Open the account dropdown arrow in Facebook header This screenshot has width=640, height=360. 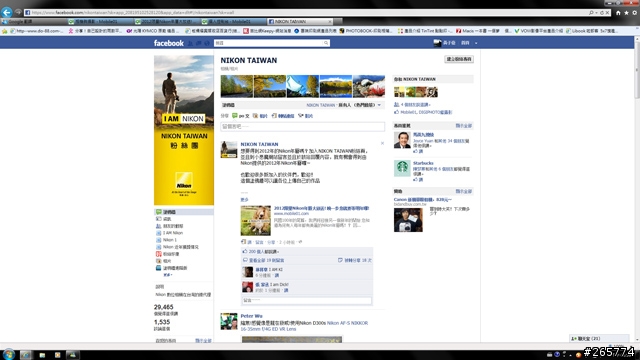coord(476,43)
